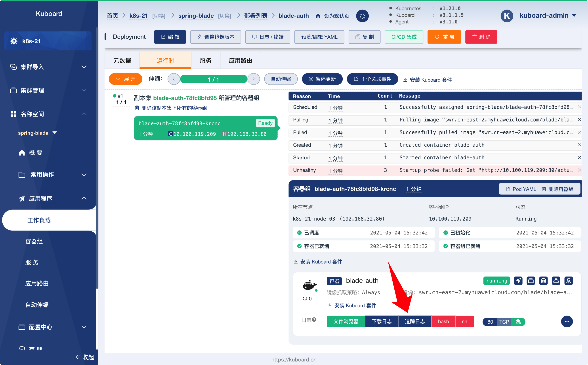Screen dimensions: 588x365
Task: Dismiss the Created event row
Action: [579, 145]
